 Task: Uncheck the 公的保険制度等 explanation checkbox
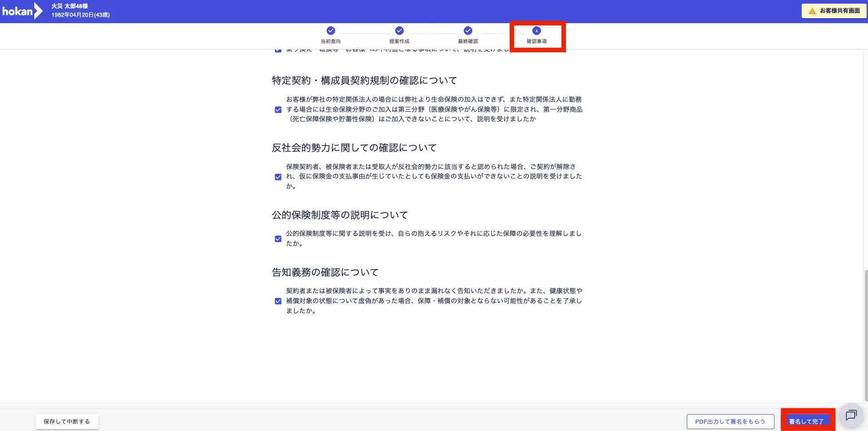coord(278,239)
